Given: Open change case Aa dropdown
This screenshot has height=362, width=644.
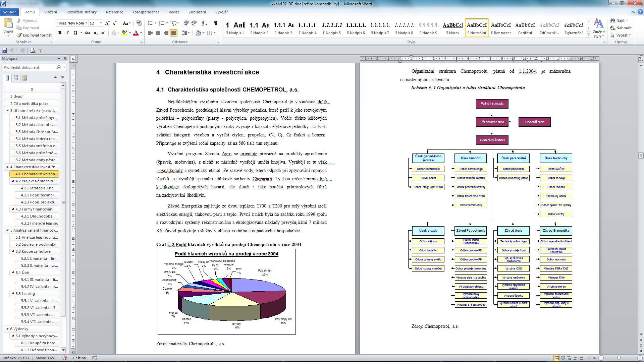Looking at the screenshot, I should pyautogui.click(x=126, y=23).
